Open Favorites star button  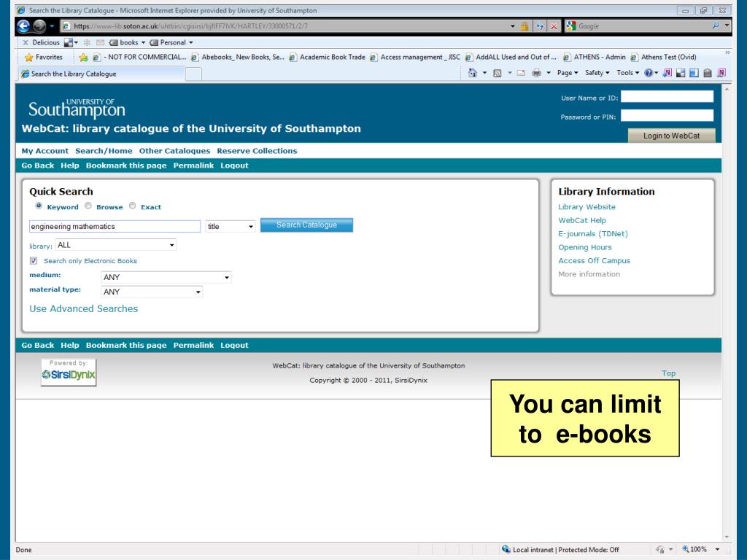pyautogui.click(x=43, y=57)
